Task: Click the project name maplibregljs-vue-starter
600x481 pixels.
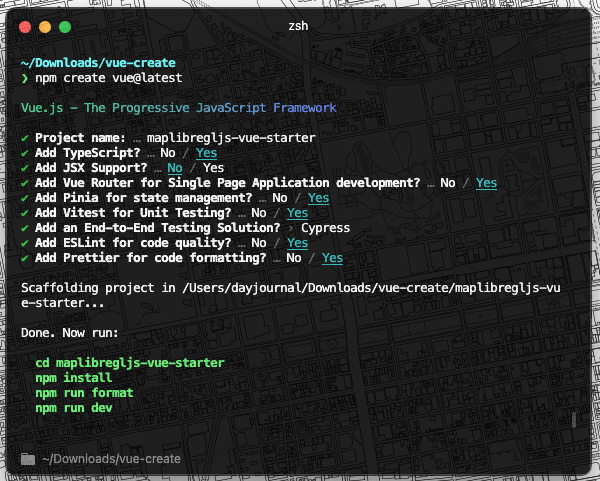Action: pos(231,138)
